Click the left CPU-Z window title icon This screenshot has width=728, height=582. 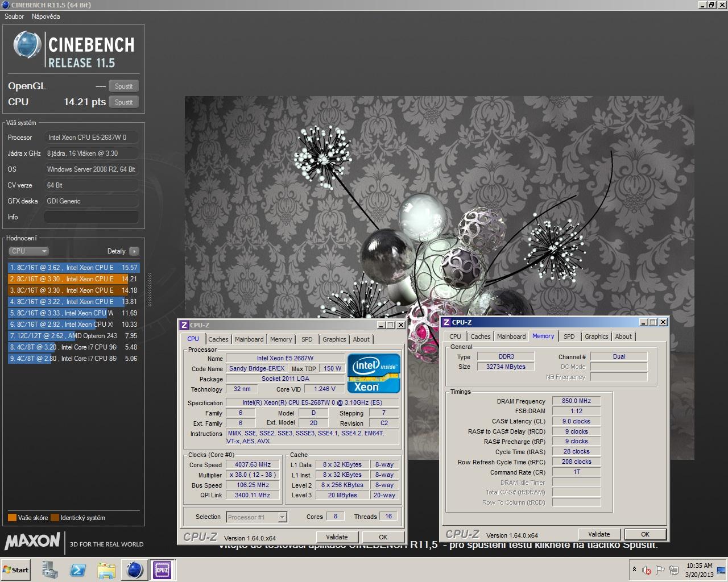(x=184, y=325)
